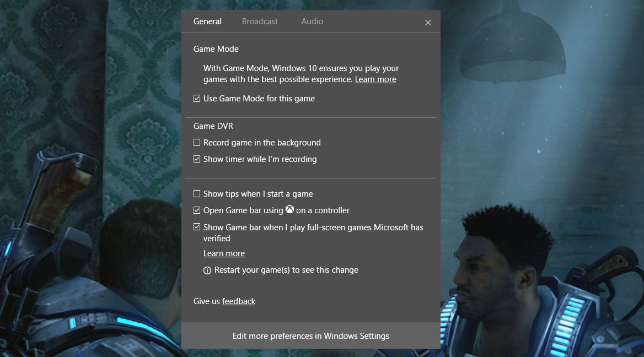Uncheck Use Game Mode for this game
This screenshot has width=644, height=357.
click(x=197, y=99)
